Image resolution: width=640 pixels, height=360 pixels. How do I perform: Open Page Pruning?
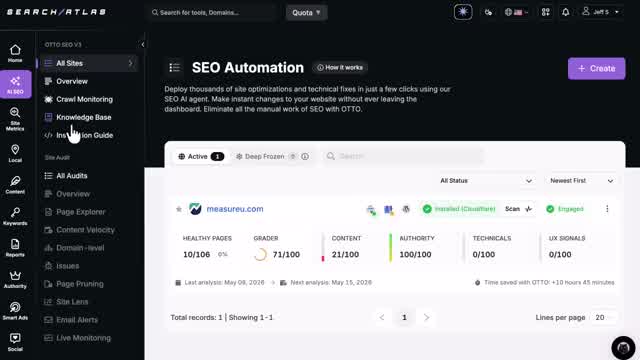(x=80, y=284)
